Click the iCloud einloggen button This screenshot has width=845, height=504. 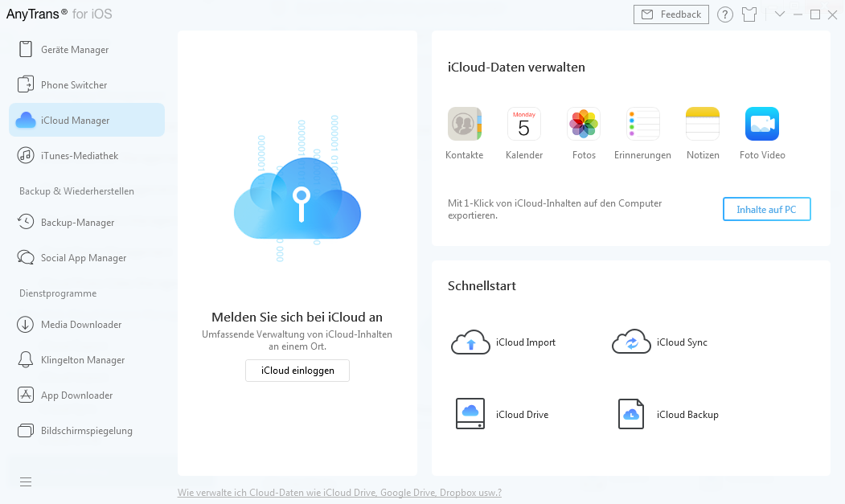click(x=297, y=371)
